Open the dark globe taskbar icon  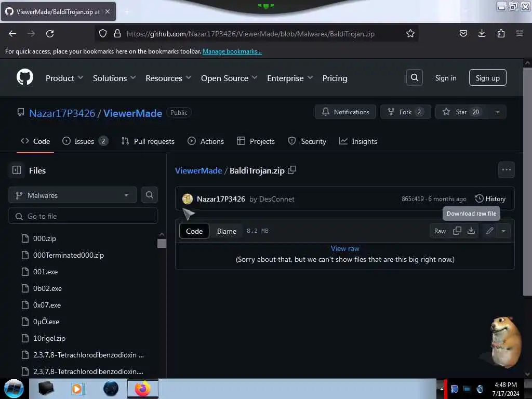pyautogui.click(x=111, y=389)
